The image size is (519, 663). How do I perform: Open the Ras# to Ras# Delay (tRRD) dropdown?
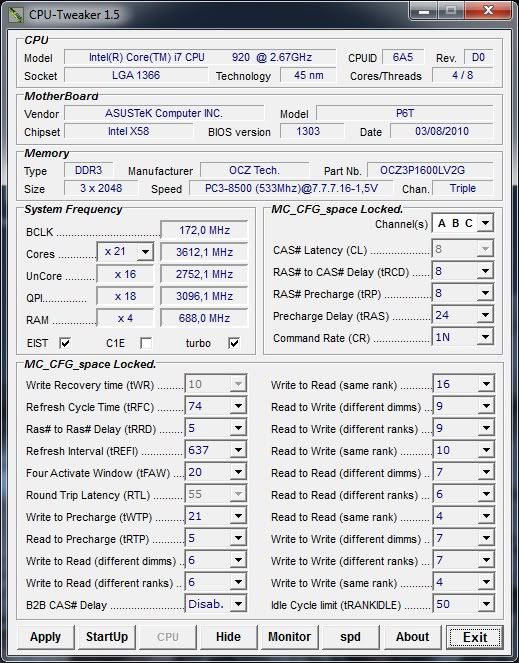(x=238, y=428)
